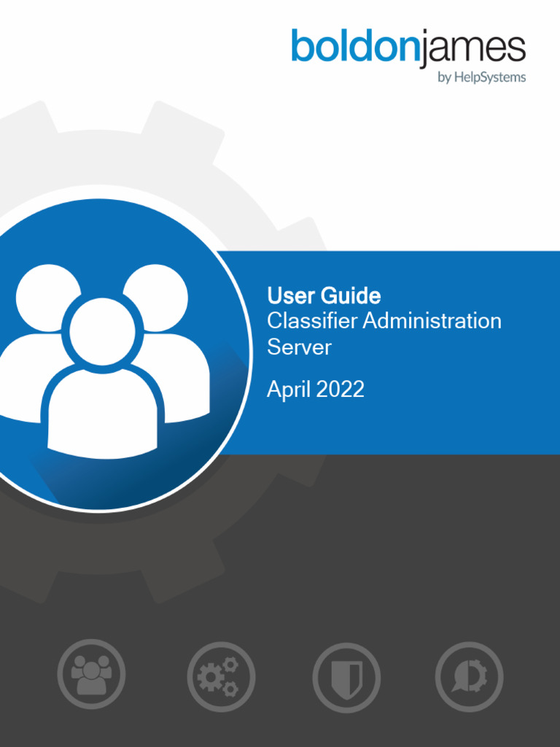Click the 'by HelpSystems' text

(x=482, y=77)
